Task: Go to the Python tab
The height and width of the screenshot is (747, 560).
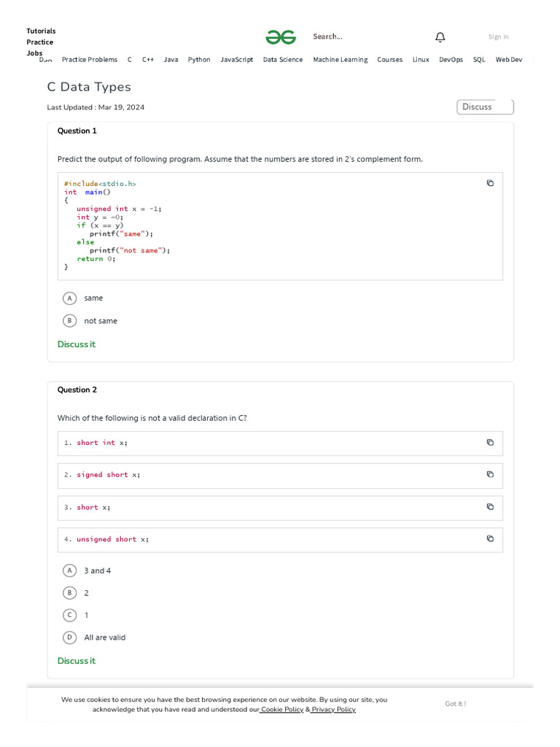Action: pos(199,60)
